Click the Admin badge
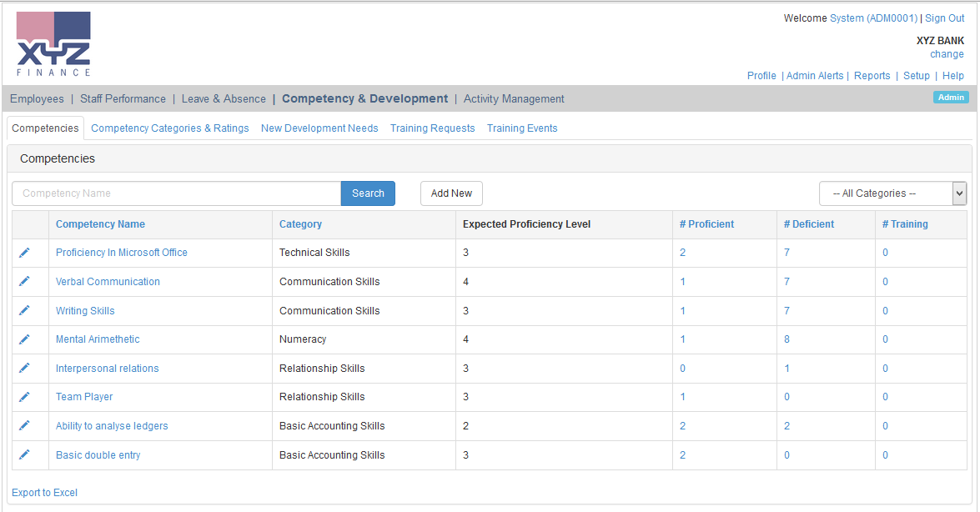Screen dimensions: 980x512 tap(951, 97)
